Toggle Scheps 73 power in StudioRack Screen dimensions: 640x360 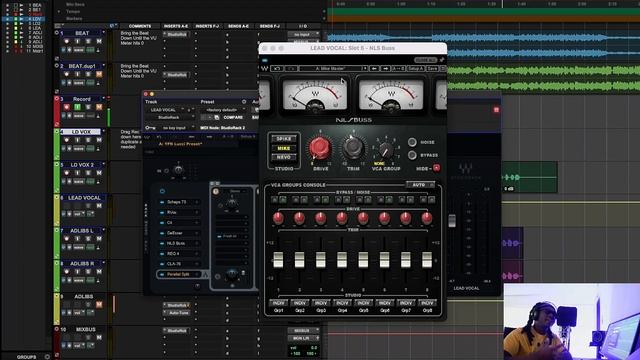(162, 202)
